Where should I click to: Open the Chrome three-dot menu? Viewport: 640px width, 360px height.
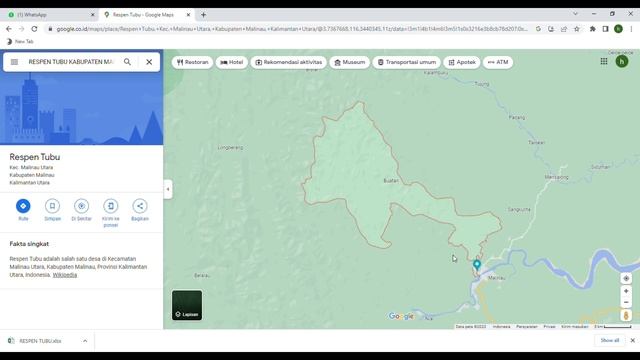631,29
